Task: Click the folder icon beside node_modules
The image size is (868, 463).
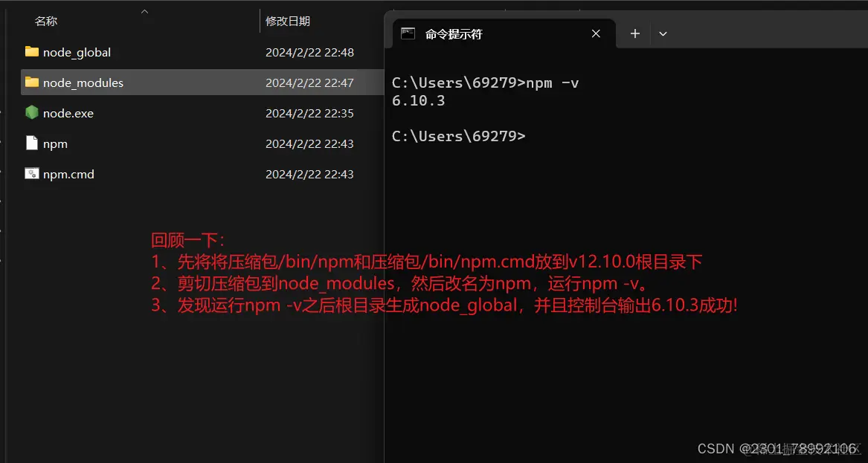Action: click(31, 82)
